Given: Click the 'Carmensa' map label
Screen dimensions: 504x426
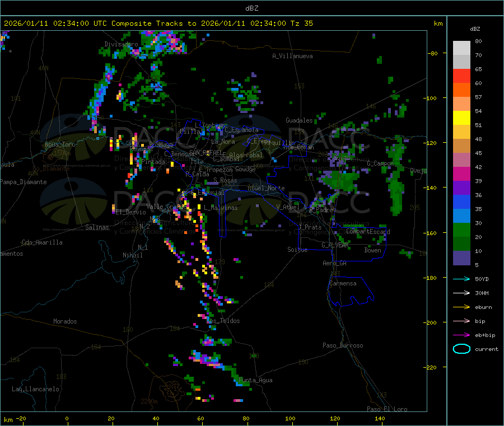Looking at the screenshot, I should (x=343, y=283).
